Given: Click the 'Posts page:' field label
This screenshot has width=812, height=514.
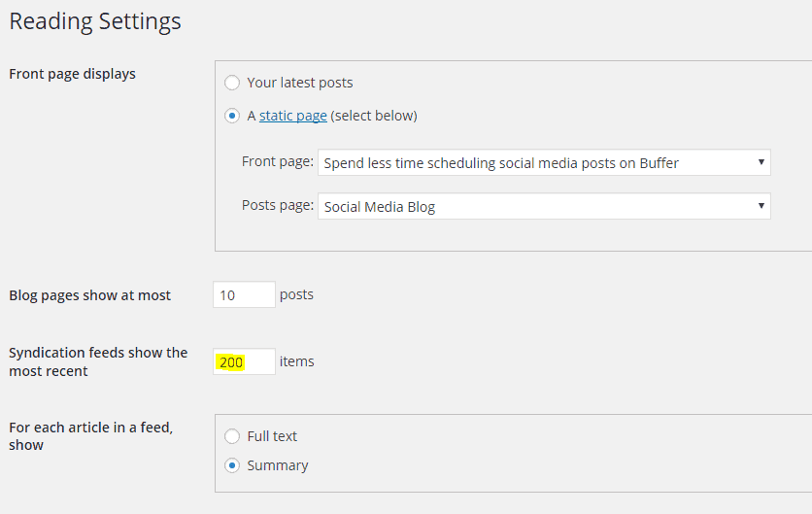Looking at the screenshot, I should (x=277, y=205).
